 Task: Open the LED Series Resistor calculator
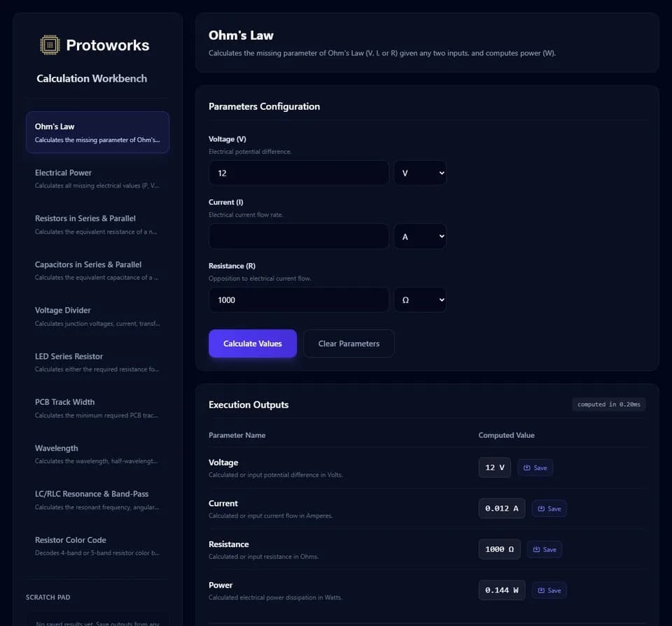pos(98,362)
